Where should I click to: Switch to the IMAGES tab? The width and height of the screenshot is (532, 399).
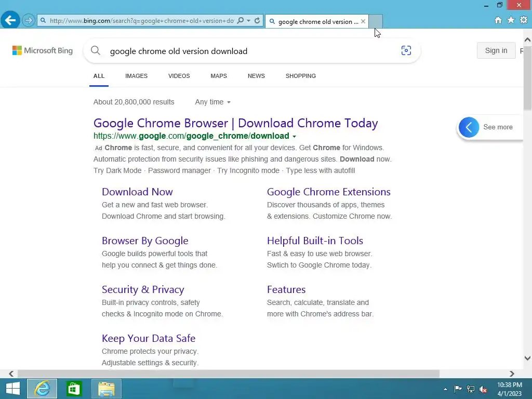(137, 76)
